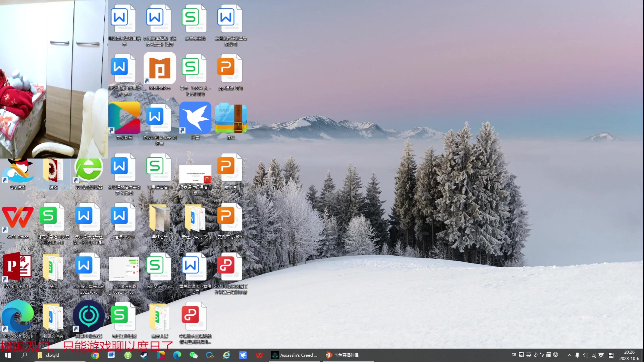Open the 理赔协议书 document
This screenshot has height=362, width=644.
[124, 220]
